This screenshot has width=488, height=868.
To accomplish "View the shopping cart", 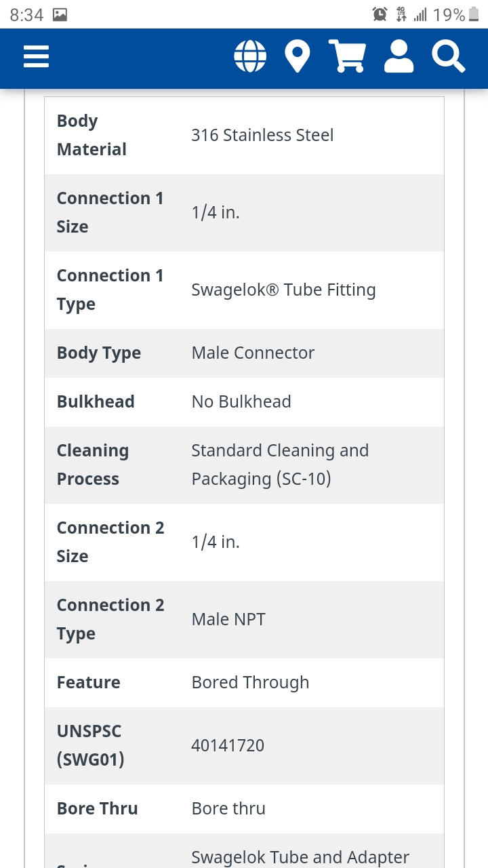I will 347,56.
